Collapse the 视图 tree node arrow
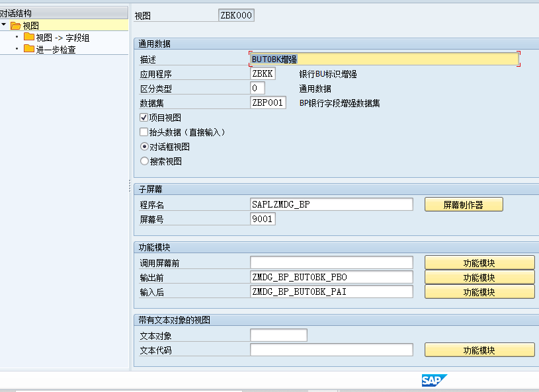539x392 pixels. coord(4,24)
